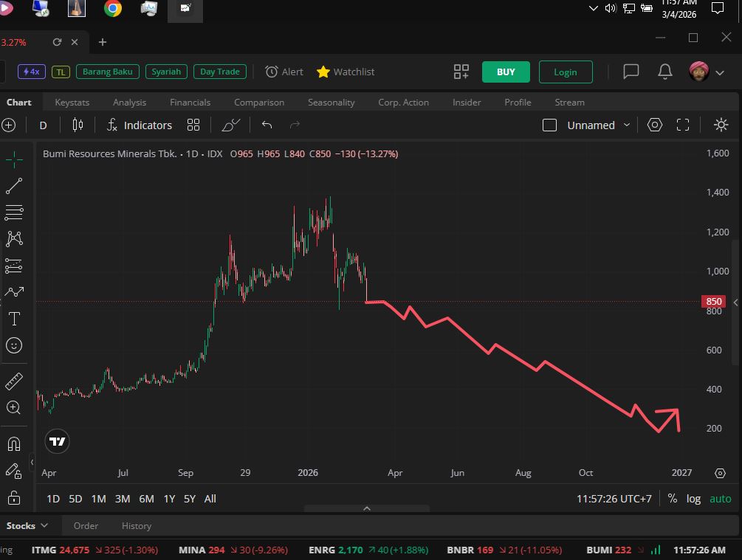This screenshot has width=742, height=560.
Task: Toggle lock all drawings
Action: point(14,497)
